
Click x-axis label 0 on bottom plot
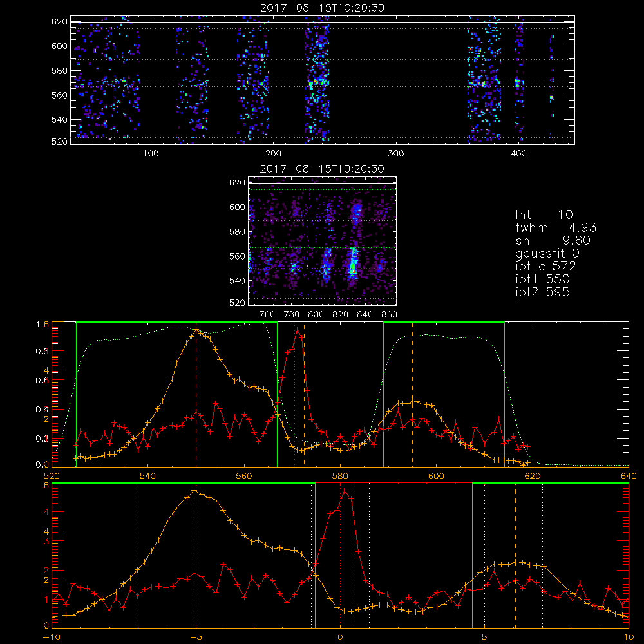(340, 637)
